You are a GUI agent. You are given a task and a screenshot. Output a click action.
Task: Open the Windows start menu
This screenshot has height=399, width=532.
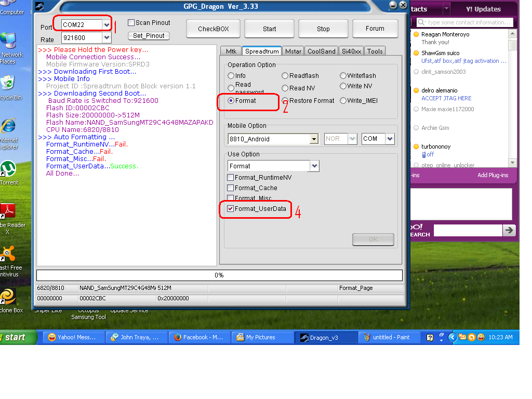[x=17, y=337]
